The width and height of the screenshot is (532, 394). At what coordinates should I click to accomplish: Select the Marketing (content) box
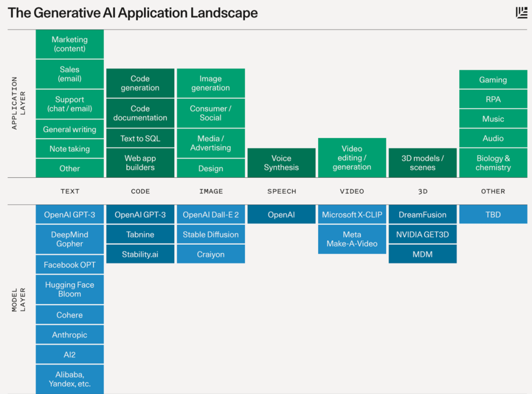pos(69,44)
